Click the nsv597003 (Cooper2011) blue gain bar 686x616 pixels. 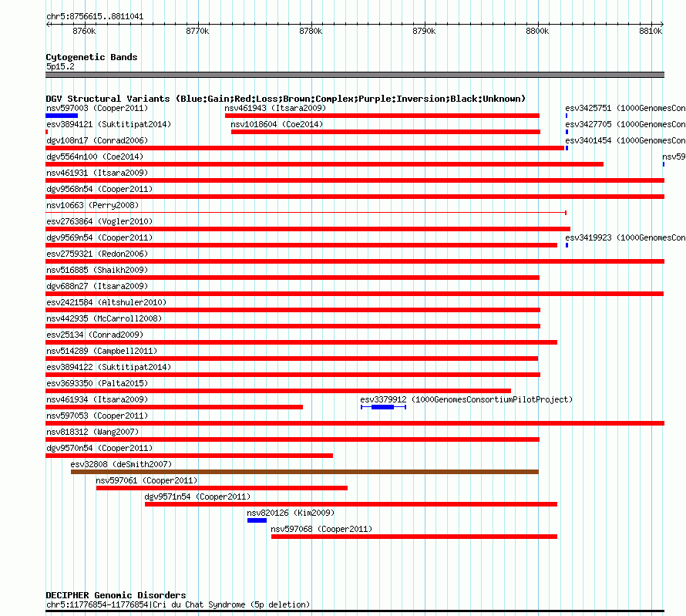click(62, 116)
